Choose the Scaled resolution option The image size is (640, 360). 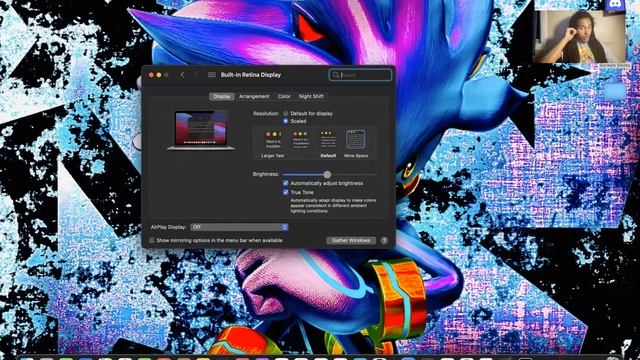coord(286,121)
